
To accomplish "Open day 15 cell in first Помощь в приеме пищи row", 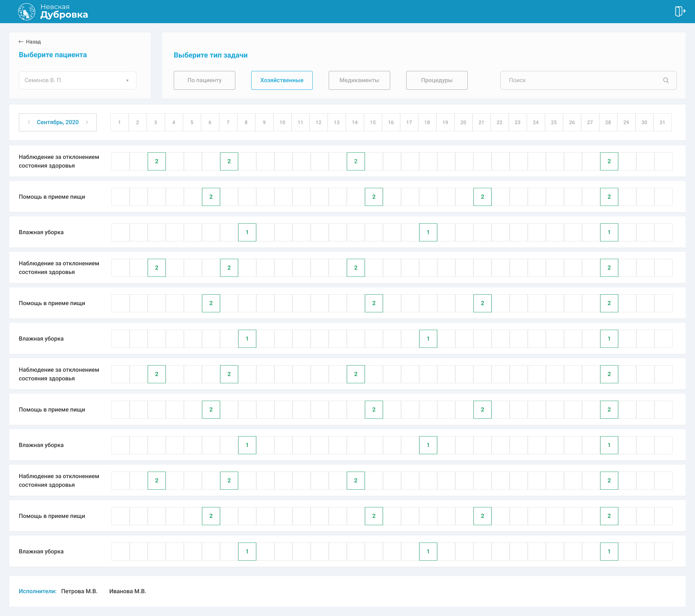I will point(374,197).
